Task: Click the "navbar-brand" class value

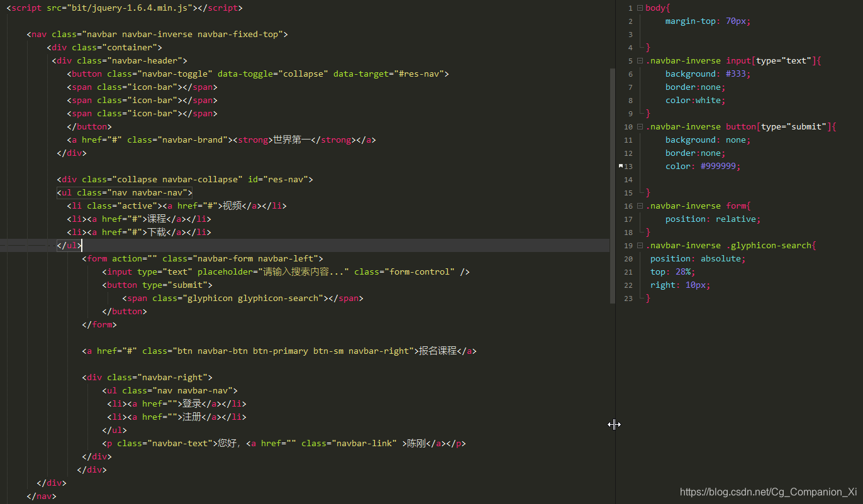Action: (192, 140)
